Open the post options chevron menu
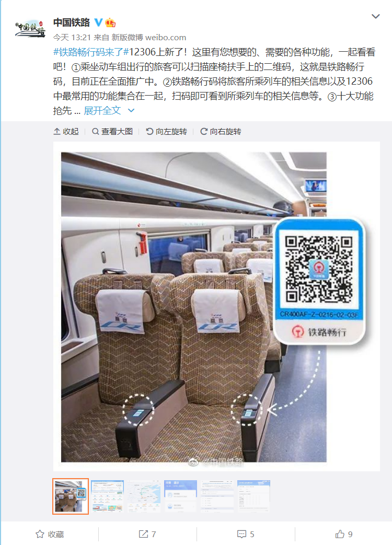392x545 pixels. [x=376, y=16]
